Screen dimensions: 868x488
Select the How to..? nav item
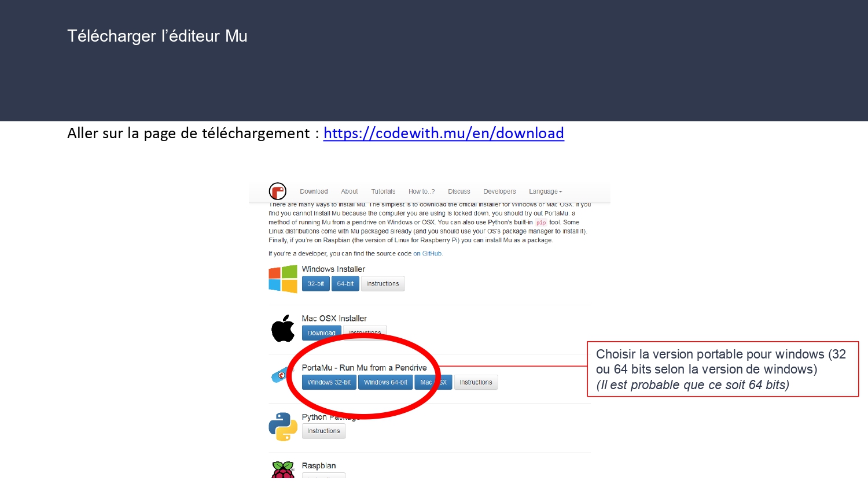click(421, 191)
